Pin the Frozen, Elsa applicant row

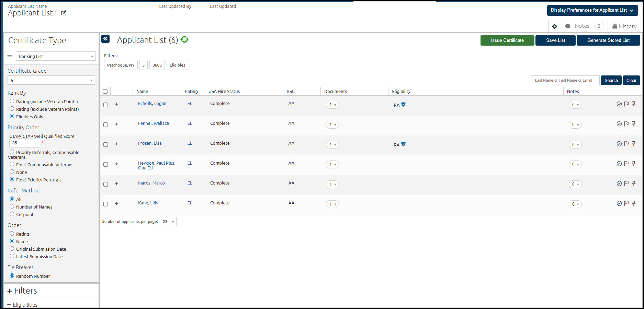(x=634, y=144)
